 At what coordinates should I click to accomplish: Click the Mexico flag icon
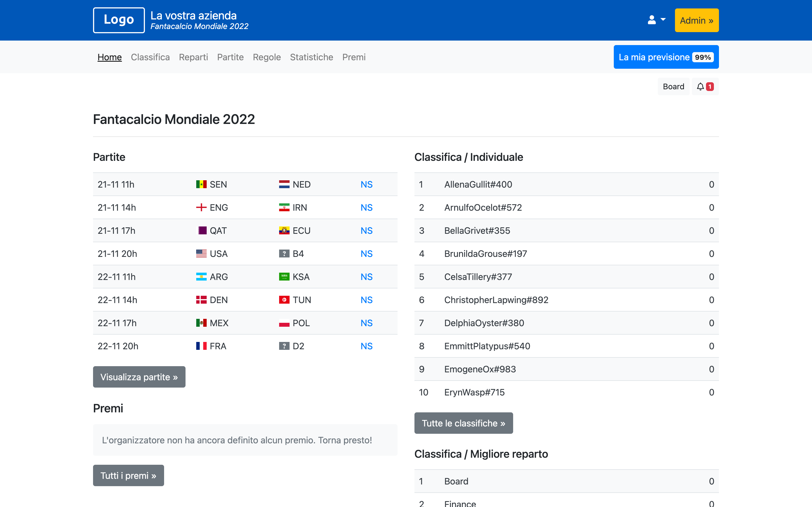pos(201,323)
